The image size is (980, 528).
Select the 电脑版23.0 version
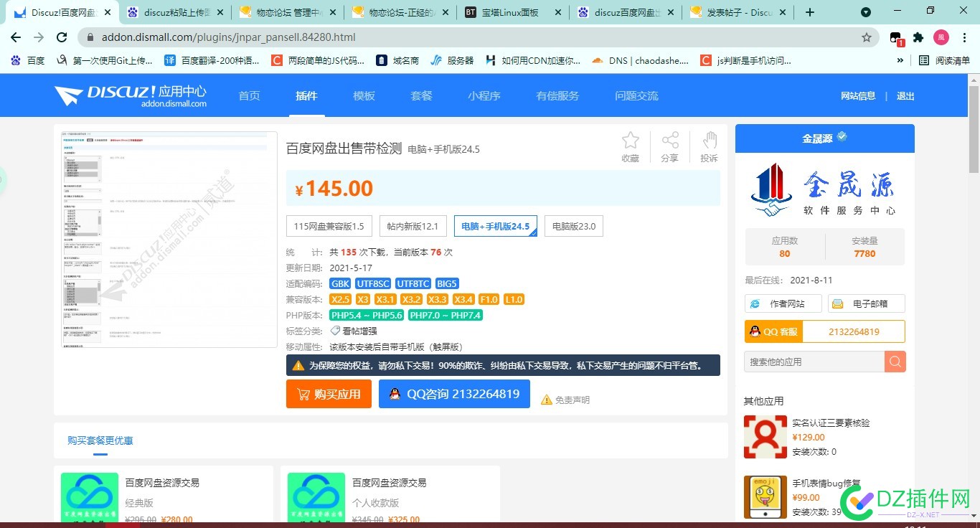pyautogui.click(x=574, y=226)
